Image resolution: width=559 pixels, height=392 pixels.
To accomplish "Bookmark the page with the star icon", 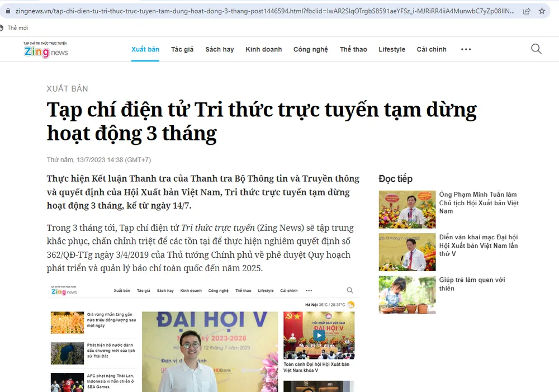I will click(x=541, y=11).
